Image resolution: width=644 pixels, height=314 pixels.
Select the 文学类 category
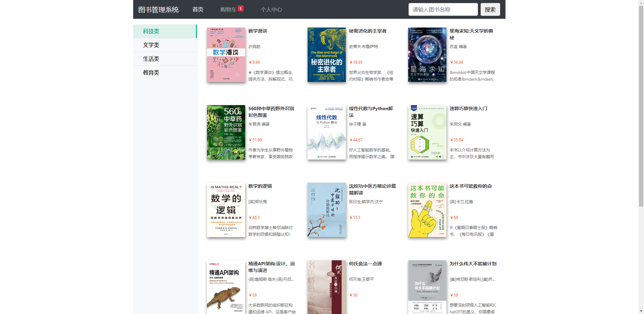coord(165,45)
